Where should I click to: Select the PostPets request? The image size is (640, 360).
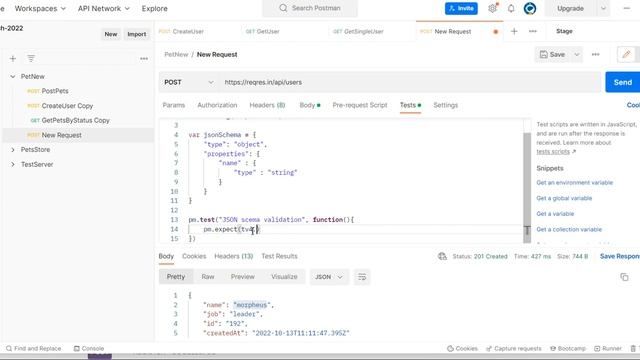coord(55,91)
